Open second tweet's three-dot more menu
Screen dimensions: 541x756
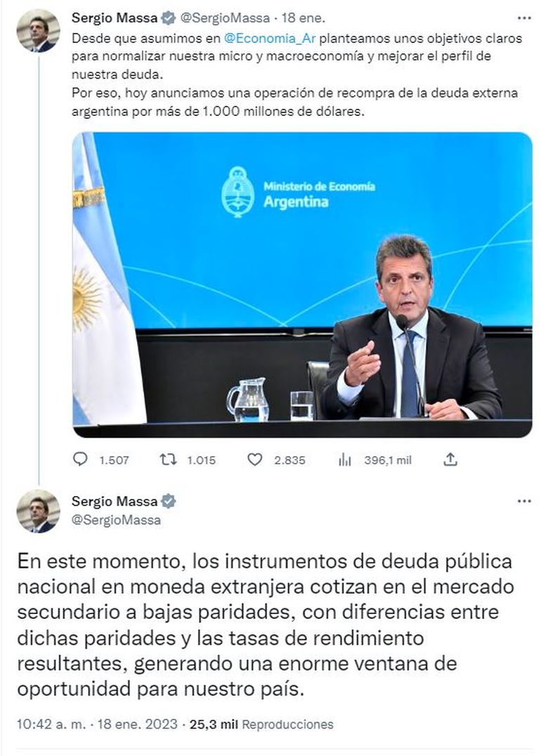523,502
